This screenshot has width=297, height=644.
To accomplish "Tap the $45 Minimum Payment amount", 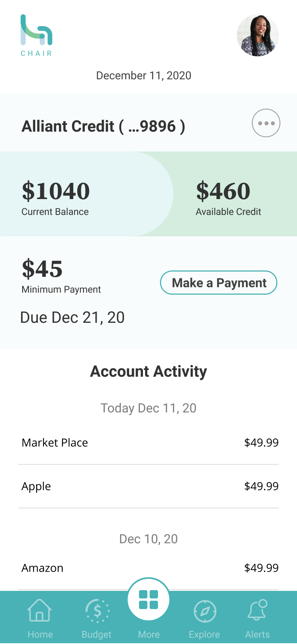I will tap(42, 269).
